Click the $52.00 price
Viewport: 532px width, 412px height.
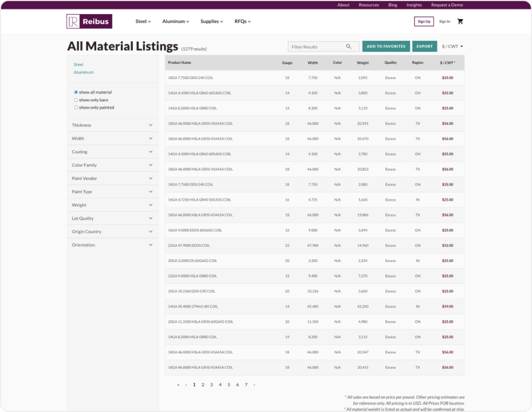tap(447, 245)
